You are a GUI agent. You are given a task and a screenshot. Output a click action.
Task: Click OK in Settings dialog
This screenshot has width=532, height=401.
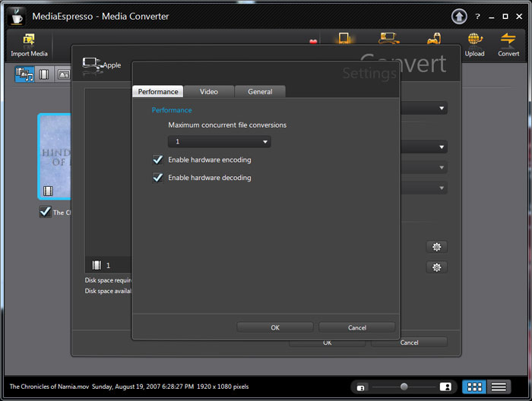[275, 327]
